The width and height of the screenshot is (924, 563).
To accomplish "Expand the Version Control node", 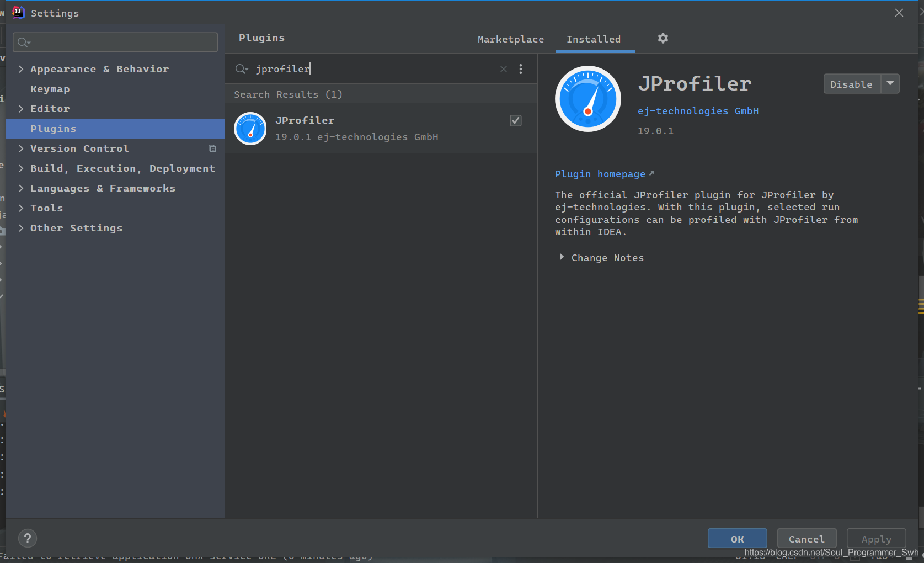I will [x=21, y=148].
